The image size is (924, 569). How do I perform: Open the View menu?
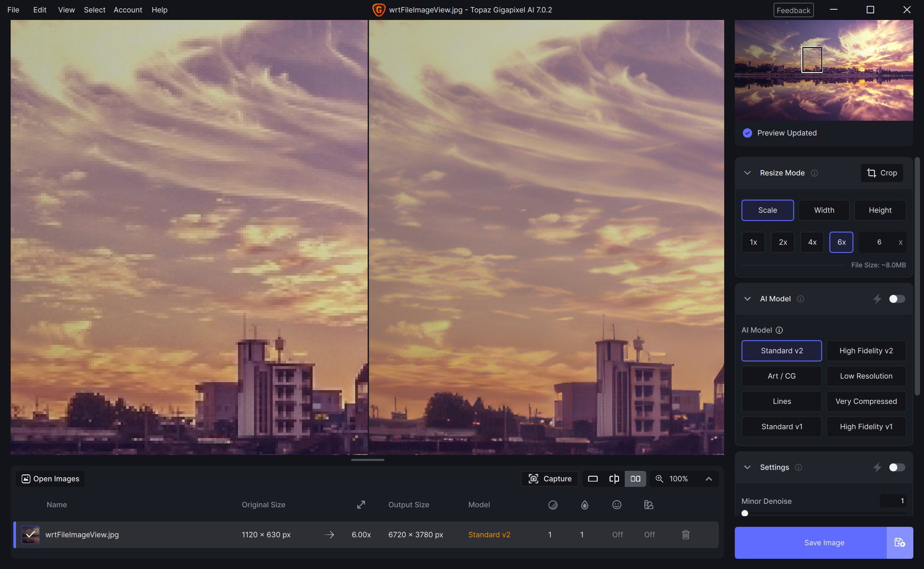(x=66, y=10)
